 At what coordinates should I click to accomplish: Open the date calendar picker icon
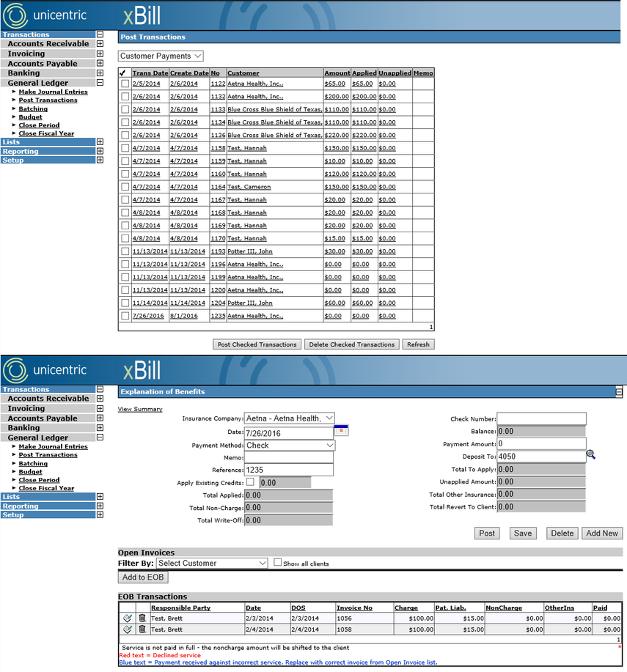[341, 430]
